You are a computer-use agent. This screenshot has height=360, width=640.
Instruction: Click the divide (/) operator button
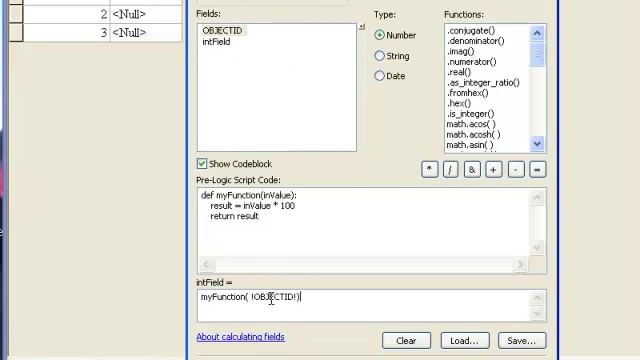451,169
